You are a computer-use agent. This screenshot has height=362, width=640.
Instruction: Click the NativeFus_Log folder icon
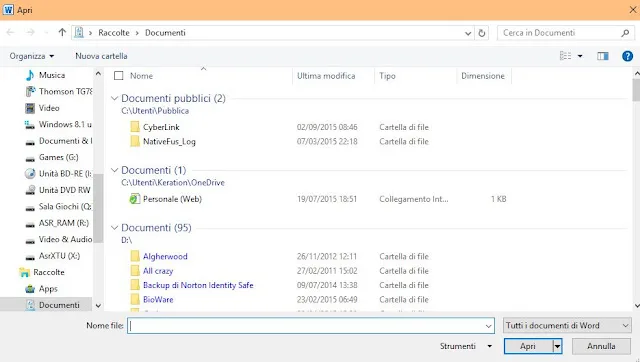click(x=135, y=141)
